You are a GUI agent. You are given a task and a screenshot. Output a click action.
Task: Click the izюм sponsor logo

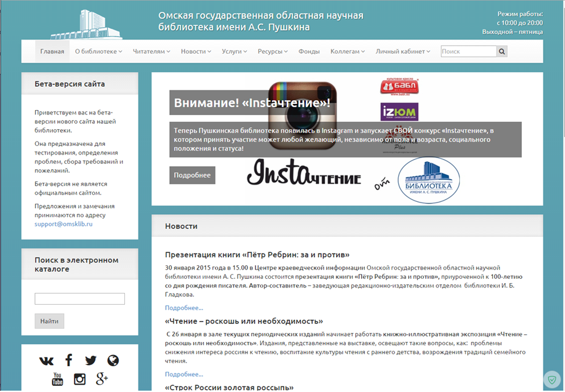click(x=399, y=111)
